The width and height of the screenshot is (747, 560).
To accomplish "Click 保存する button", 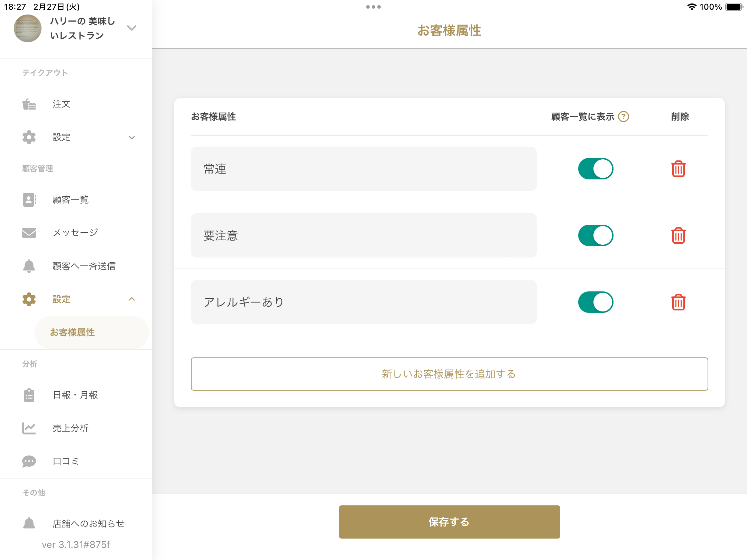I will point(449,522).
